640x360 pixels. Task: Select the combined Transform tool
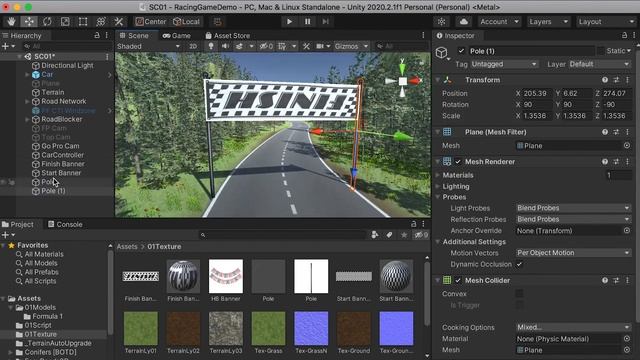[101, 22]
